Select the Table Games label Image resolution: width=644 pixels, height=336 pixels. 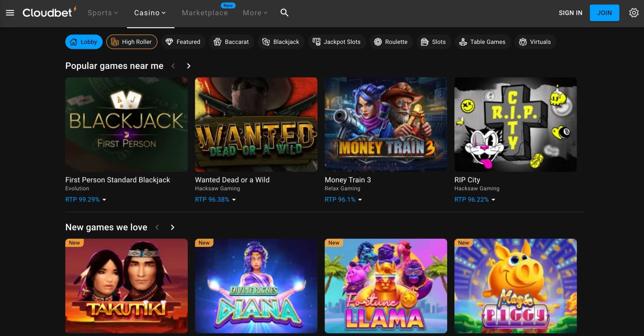(x=488, y=42)
